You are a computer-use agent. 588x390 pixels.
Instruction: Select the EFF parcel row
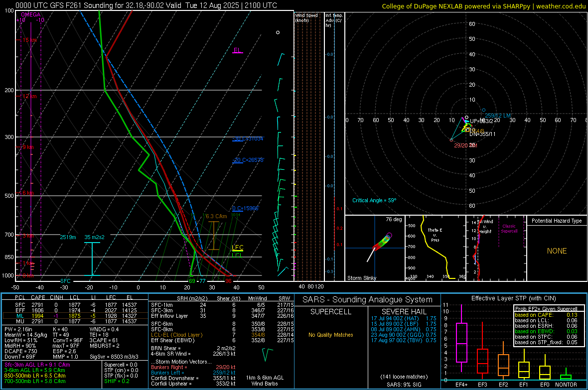(76, 310)
